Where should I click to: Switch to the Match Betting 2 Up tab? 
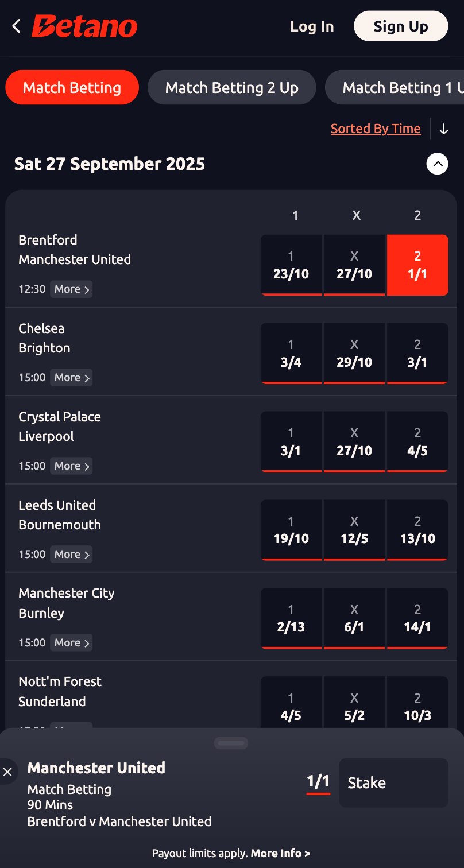(x=231, y=88)
